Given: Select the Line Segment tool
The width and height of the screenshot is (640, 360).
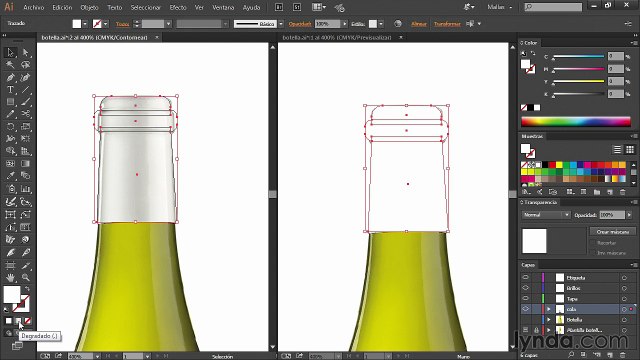Looking at the screenshot, I should 25,90.
